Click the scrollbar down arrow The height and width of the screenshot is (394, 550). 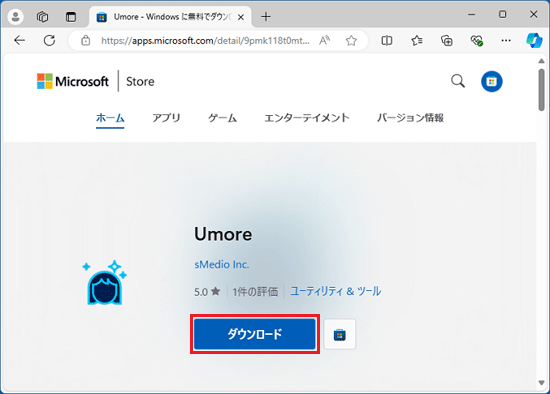coord(542,382)
